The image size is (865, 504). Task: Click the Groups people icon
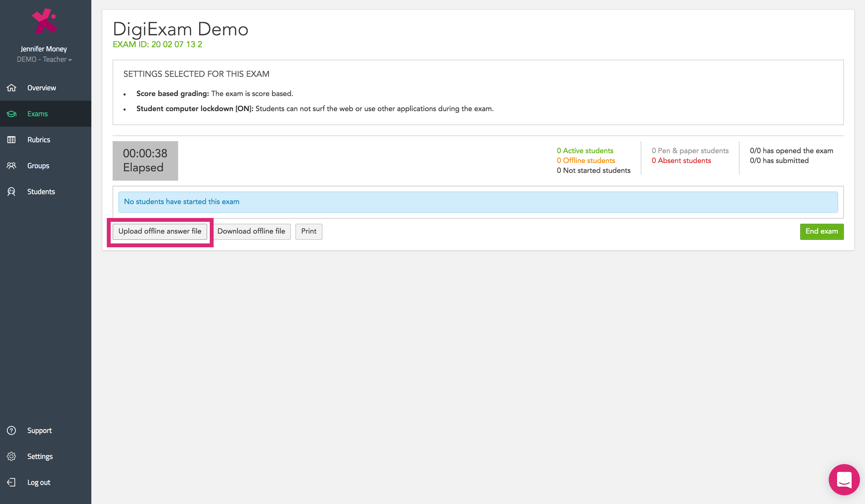tap(11, 166)
